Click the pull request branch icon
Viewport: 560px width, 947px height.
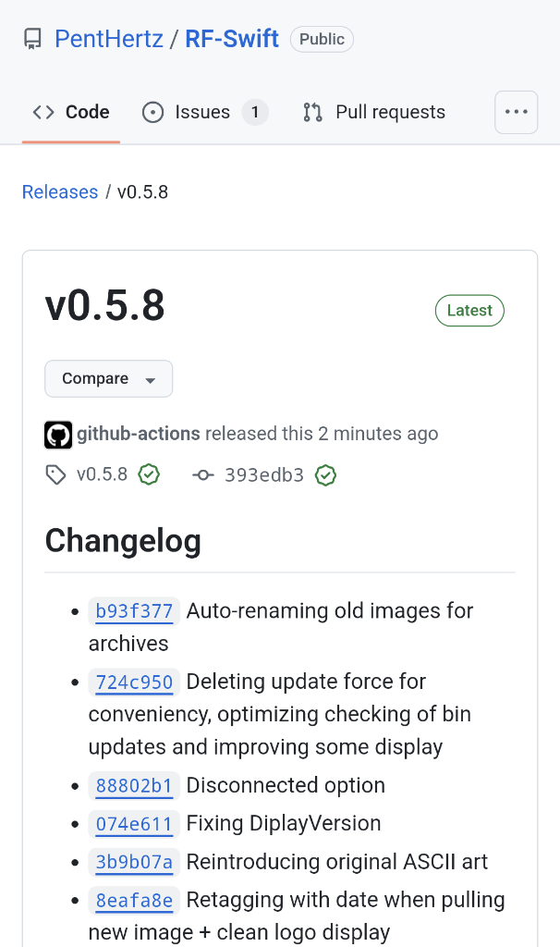[x=312, y=112]
